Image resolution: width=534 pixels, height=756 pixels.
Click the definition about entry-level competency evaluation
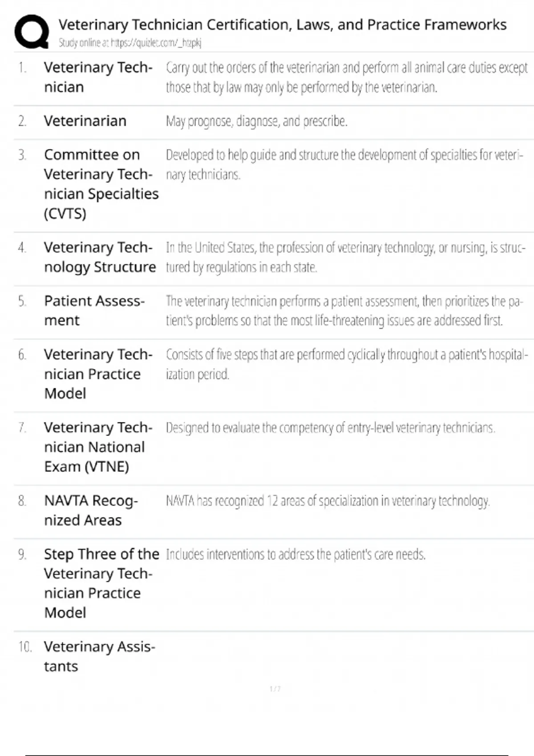click(331, 428)
